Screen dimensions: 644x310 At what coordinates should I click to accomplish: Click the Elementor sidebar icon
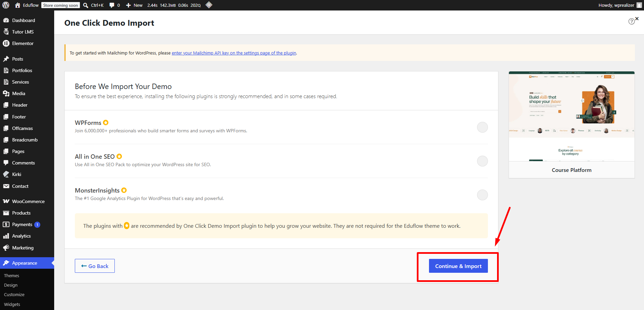point(6,43)
